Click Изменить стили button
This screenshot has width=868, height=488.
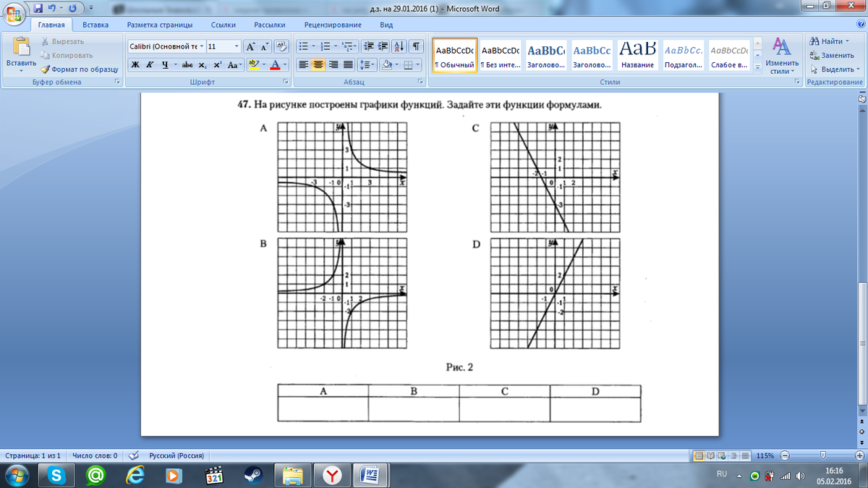[780, 55]
